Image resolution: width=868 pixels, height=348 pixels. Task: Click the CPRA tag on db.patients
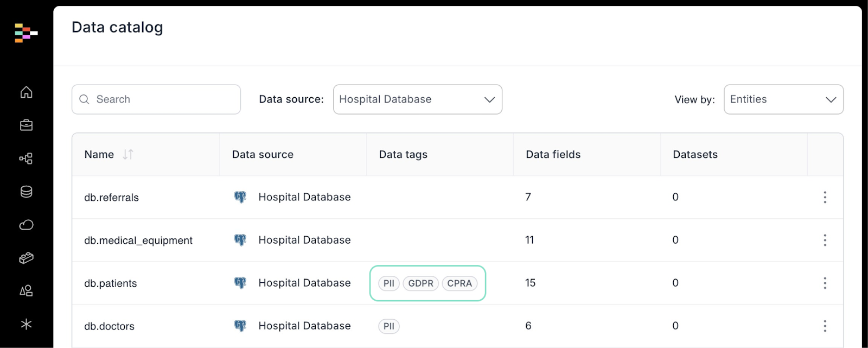459,283
